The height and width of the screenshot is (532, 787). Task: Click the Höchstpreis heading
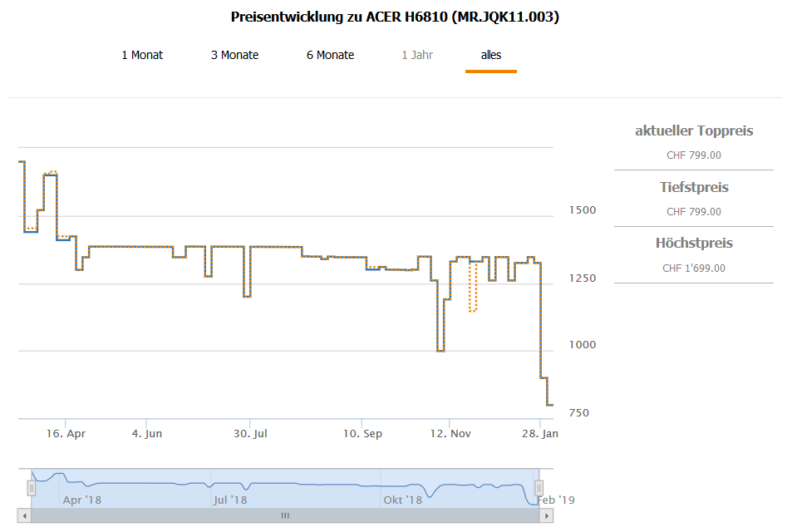(x=694, y=244)
